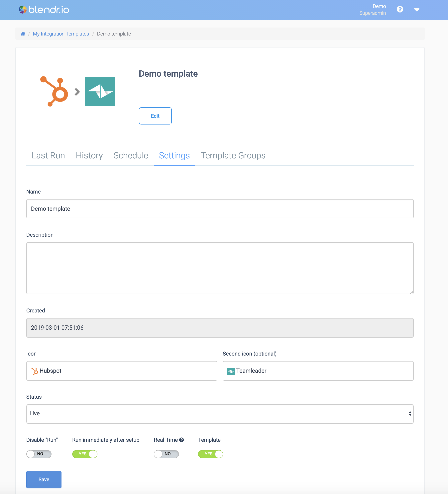Click into the Description text area
Screen dimensions: 448x494
coord(220,268)
